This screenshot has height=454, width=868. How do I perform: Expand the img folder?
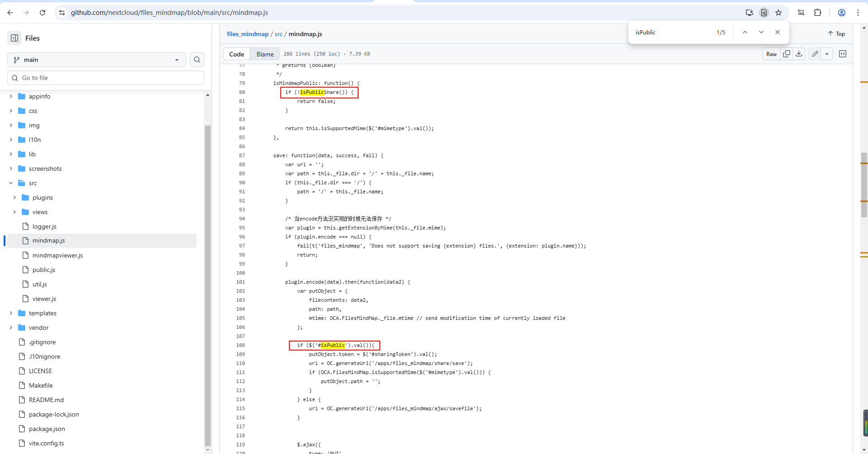(11, 125)
